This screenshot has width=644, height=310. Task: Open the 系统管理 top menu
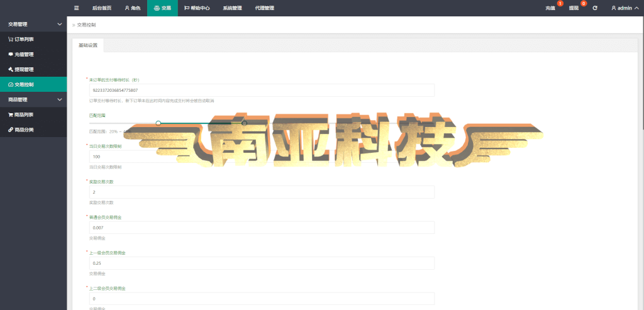pos(233,8)
